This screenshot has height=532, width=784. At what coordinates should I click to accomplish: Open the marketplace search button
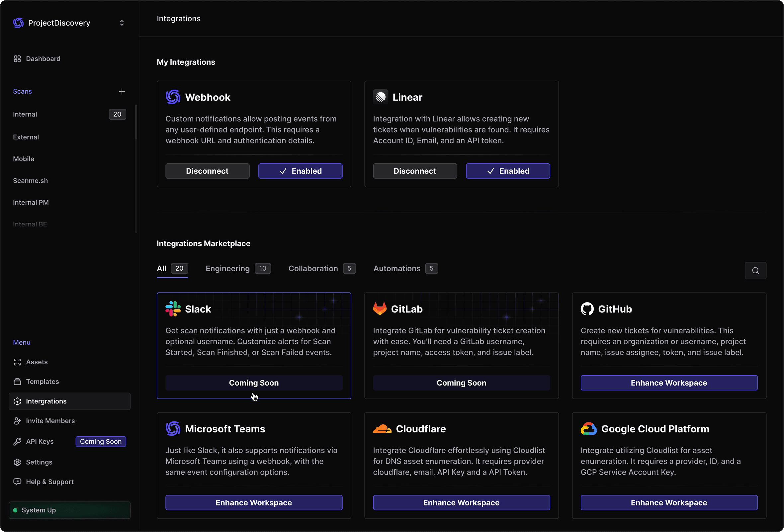pyautogui.click(x=756, y=271)
